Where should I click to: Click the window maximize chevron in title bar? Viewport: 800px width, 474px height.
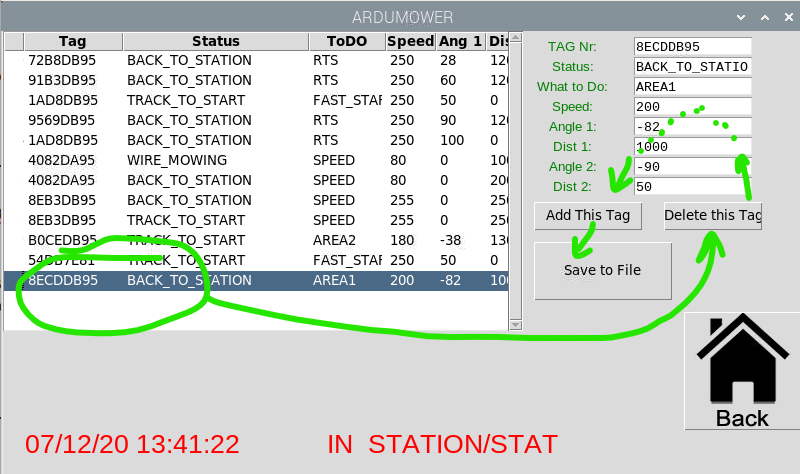click(x=765, y=17)
